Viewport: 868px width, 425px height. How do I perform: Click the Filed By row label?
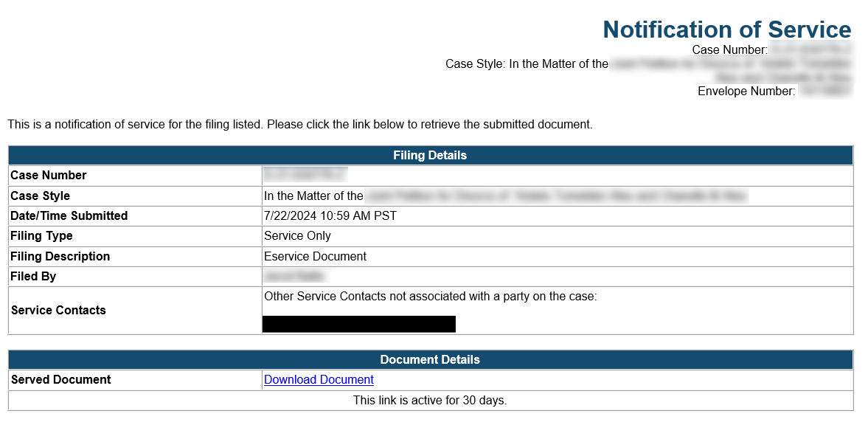pos(33,277)
